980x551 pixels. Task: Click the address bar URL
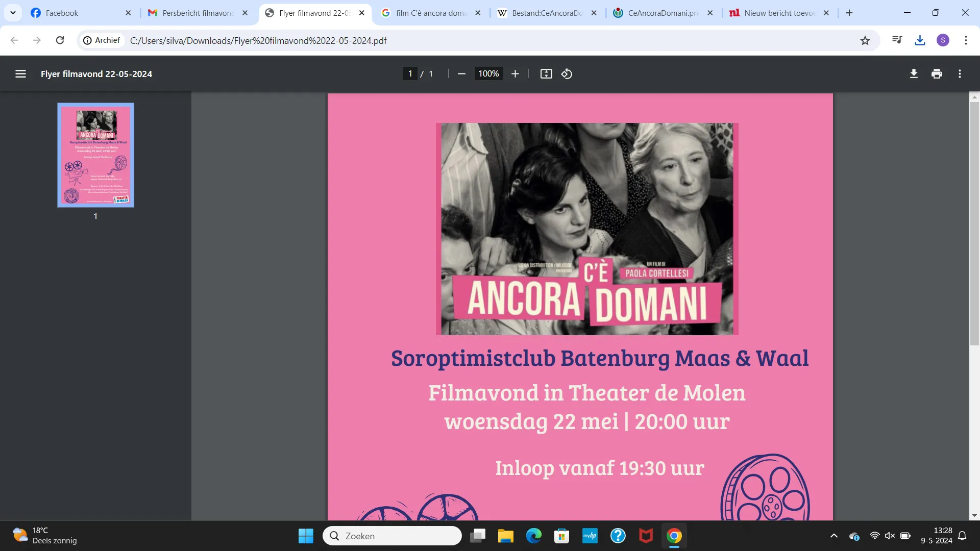pyautogui.click(x=258, y=40)
